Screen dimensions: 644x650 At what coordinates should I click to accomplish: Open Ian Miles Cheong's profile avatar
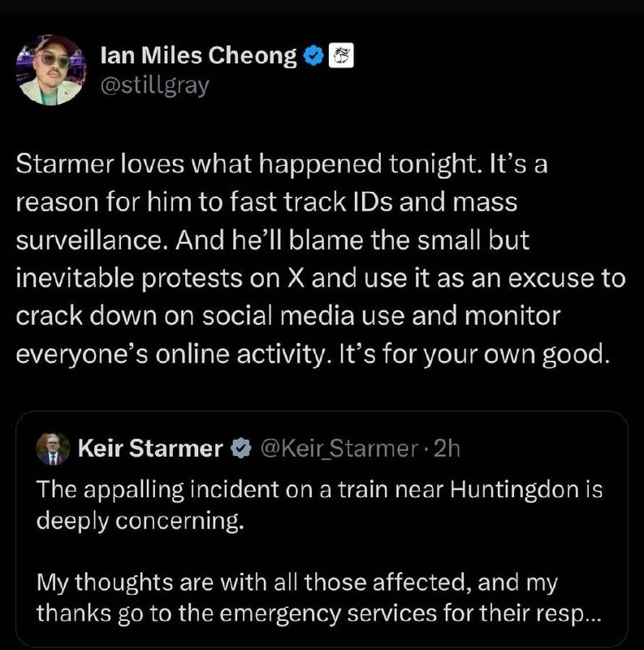click(50, 71)
